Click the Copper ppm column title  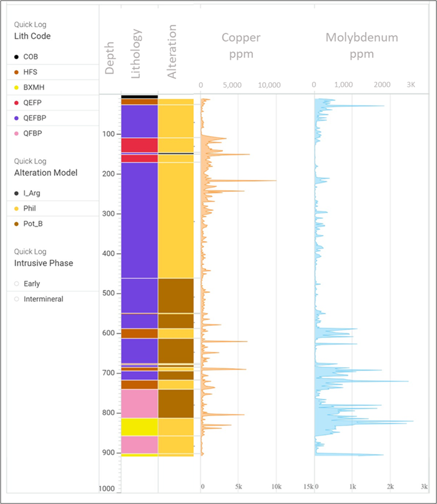click(x=241, y=46)
